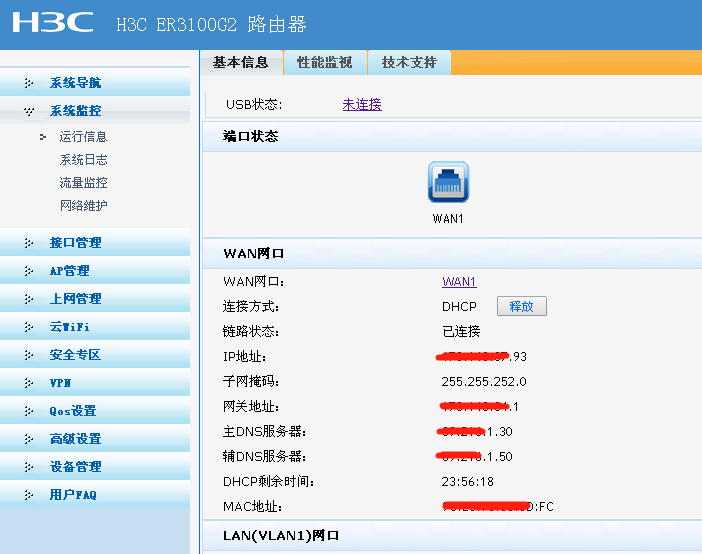Image resolution: width=702 pixels, height=554 pixels.
Task: Click the 释放 DHCP release button
Action: coord(522,306)
